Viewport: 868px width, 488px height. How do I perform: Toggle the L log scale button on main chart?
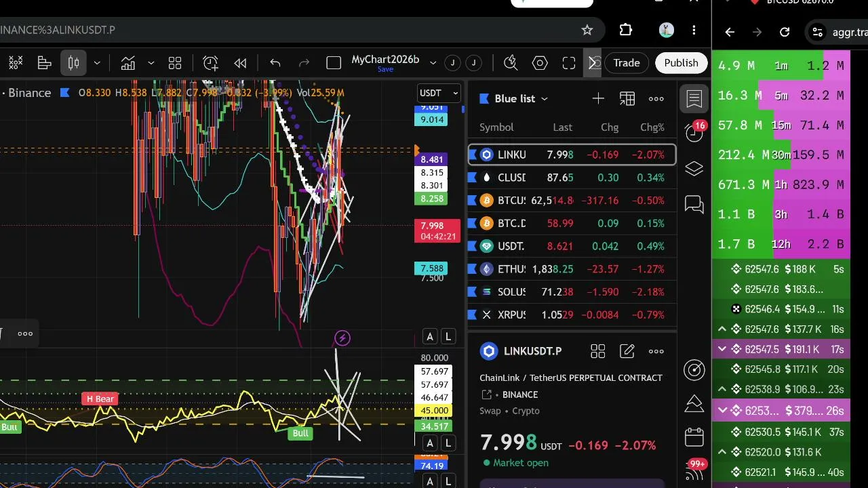click(448, 336)
